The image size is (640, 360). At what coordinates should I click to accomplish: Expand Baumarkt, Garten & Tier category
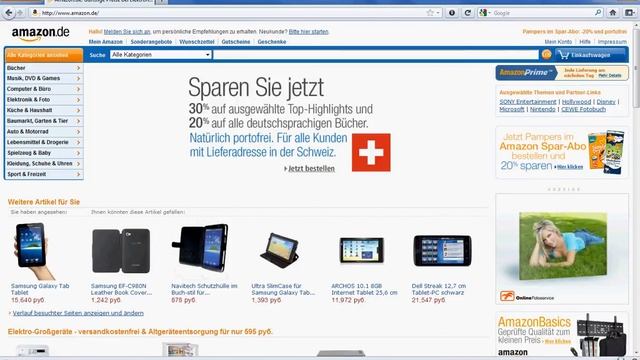coord(44,121)
